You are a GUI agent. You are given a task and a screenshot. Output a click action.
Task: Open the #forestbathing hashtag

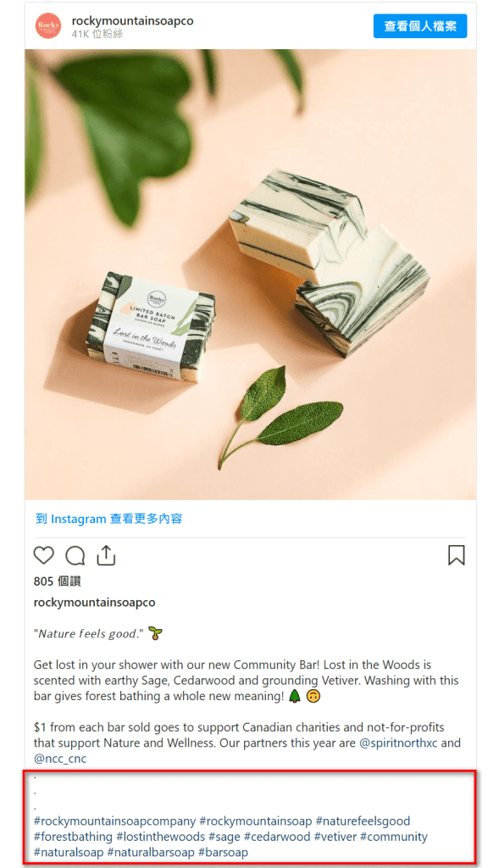(x=73, y=837)
